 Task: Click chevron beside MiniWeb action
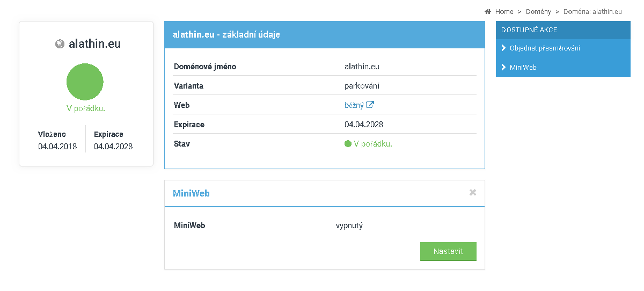[503, 67]
